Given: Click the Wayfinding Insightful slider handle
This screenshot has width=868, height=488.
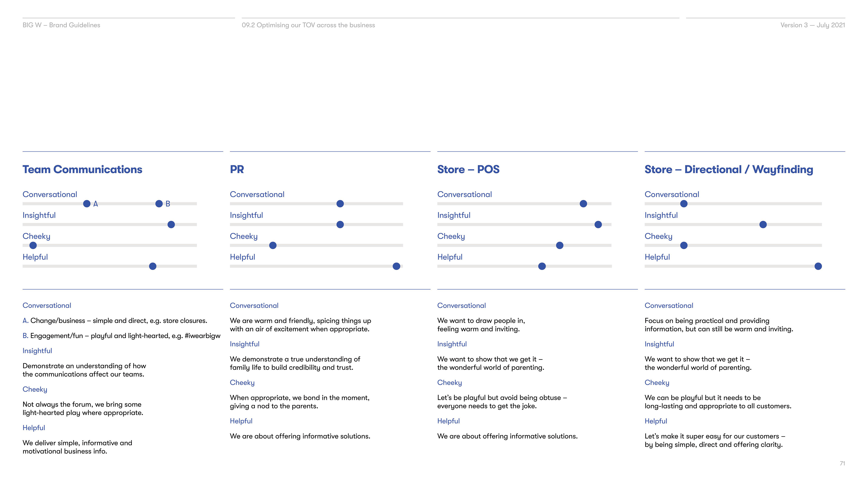Looking at the screenshot, I should click(x=763, y=225).
